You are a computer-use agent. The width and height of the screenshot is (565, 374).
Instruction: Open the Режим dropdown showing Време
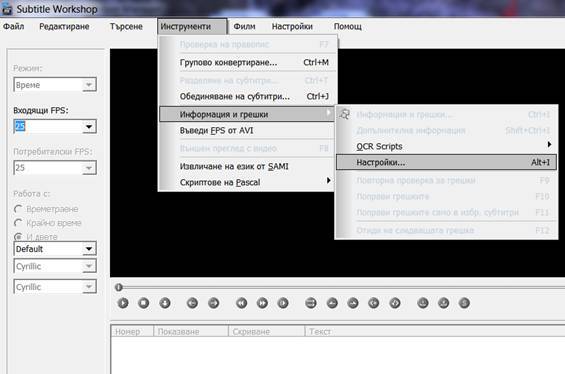(x=55, y=85)
